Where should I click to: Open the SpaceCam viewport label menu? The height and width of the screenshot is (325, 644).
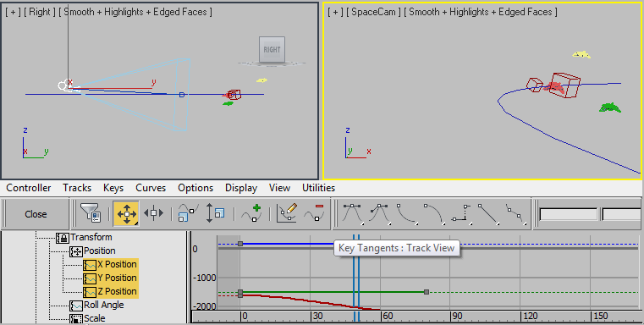(374, 12)
